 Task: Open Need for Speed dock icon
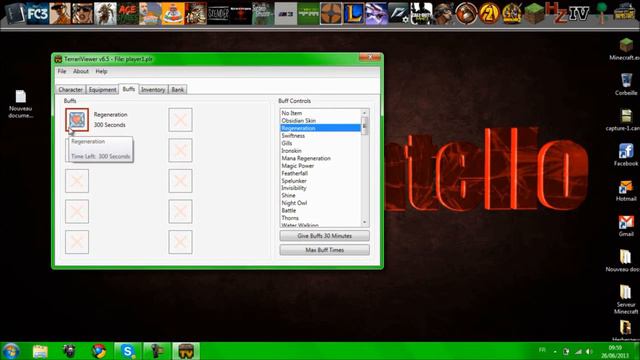point(398,14)
